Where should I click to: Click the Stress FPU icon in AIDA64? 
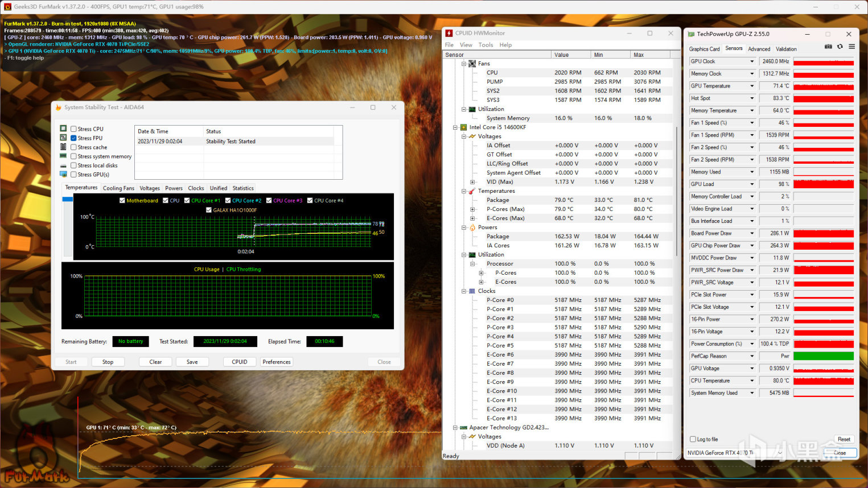click(63, 138)
